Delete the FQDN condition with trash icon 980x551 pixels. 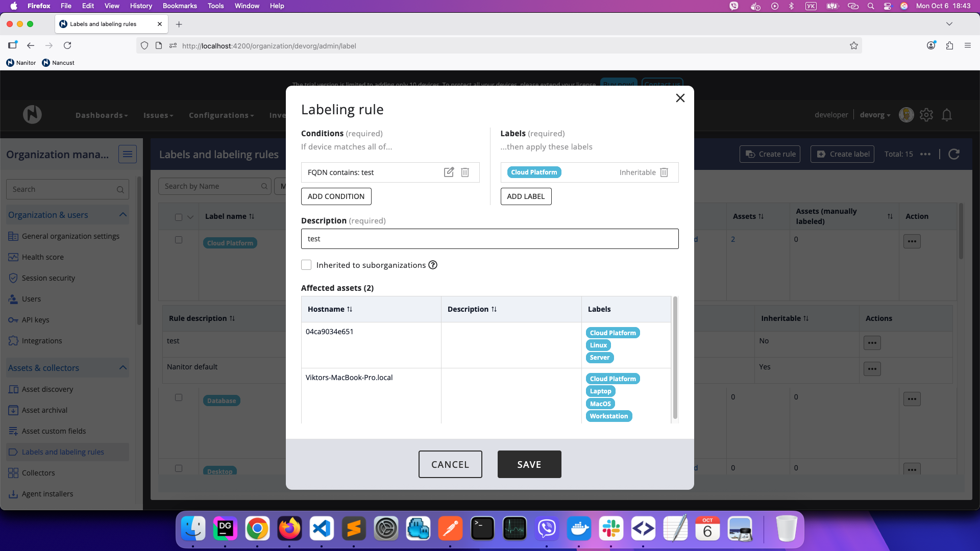pyautogui.click(x=465, y=172)
